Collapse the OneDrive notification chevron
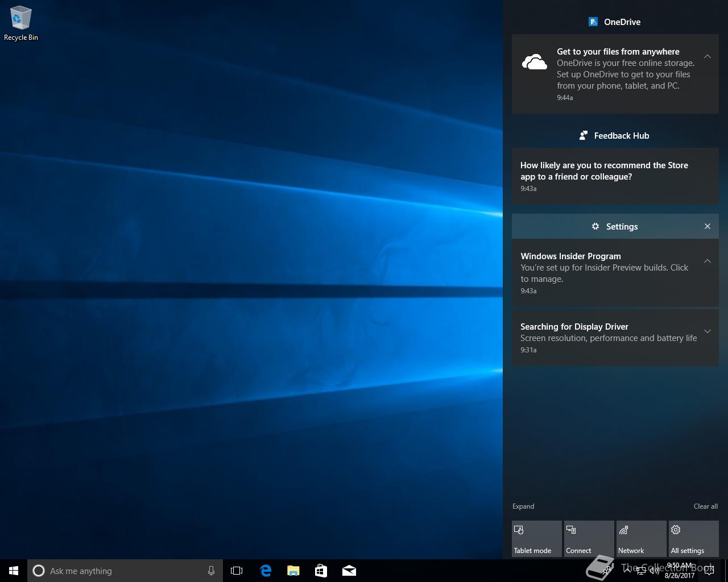 [x=708, y=56]
